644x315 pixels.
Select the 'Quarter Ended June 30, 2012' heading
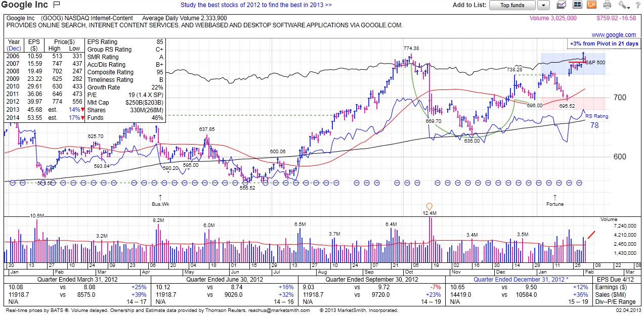225,280
